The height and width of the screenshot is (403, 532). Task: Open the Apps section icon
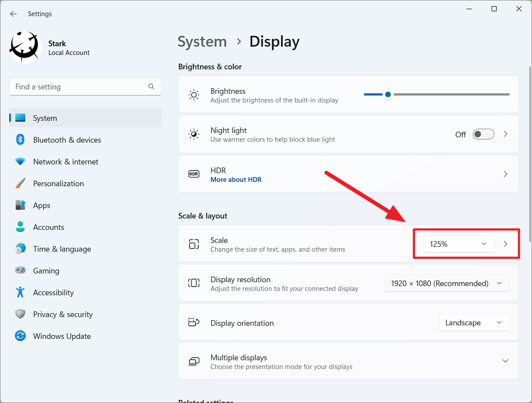20,205
